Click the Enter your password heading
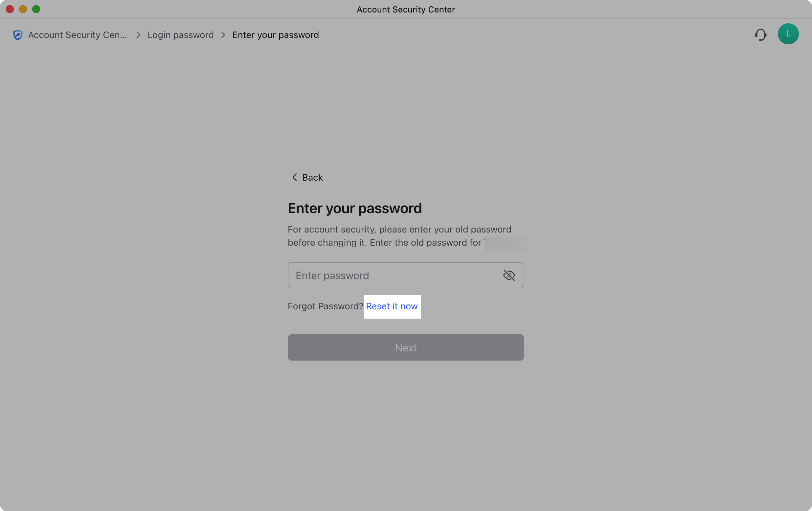 tap(354, 208)
